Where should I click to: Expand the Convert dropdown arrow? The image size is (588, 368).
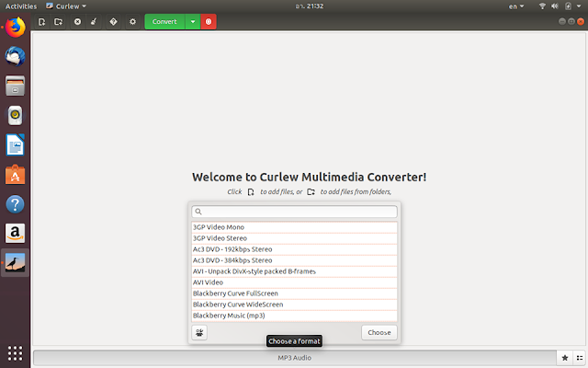(x=193, y=22)
